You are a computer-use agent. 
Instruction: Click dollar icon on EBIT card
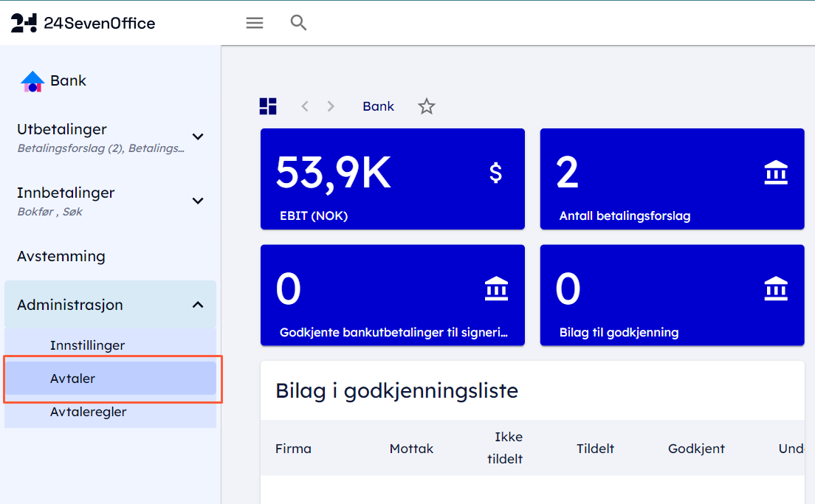pos(495,173)
